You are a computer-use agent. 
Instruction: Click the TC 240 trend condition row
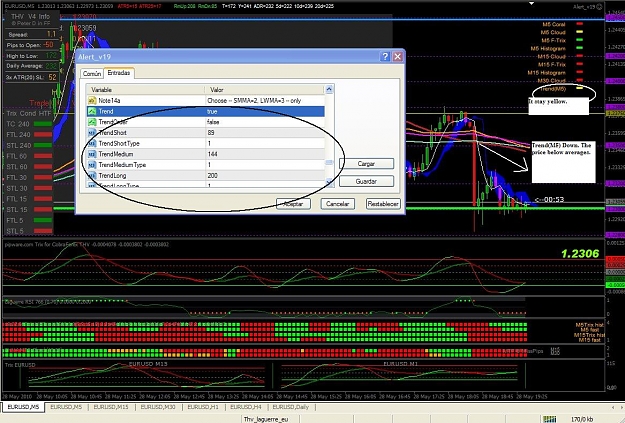pos(29,124)
